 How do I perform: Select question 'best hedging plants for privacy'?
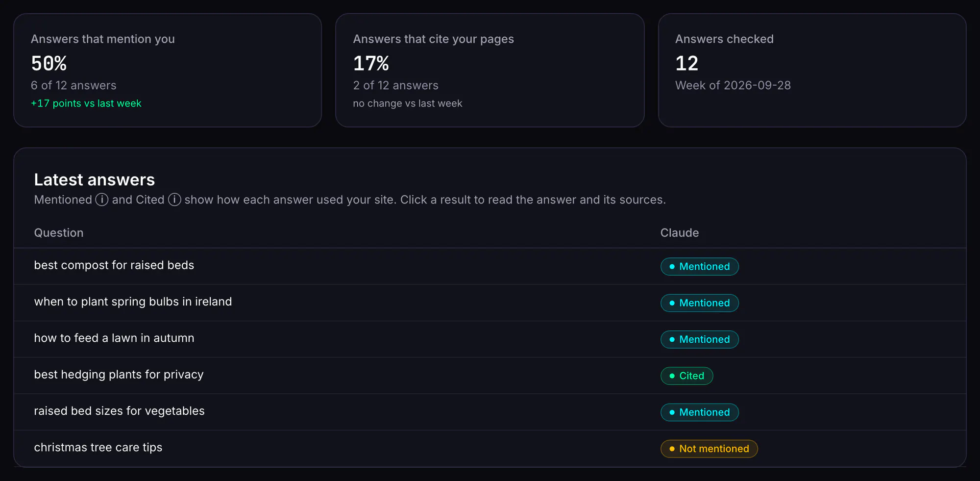click(119, 375)
